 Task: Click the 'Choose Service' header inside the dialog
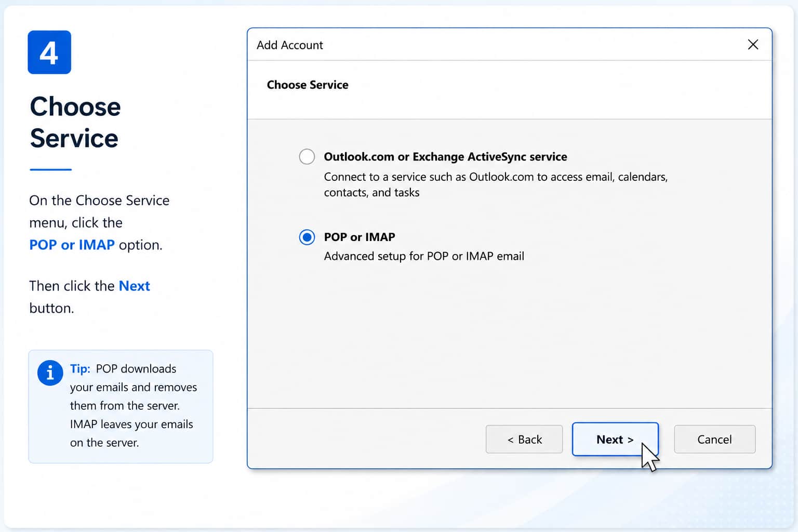click(308, 85)
